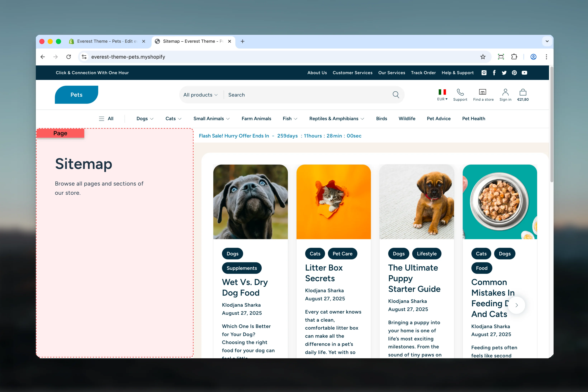The height and width of the screenshot is (392, 588).
Task: Click the carousel next arrow
Action: [x=516, y=305]
